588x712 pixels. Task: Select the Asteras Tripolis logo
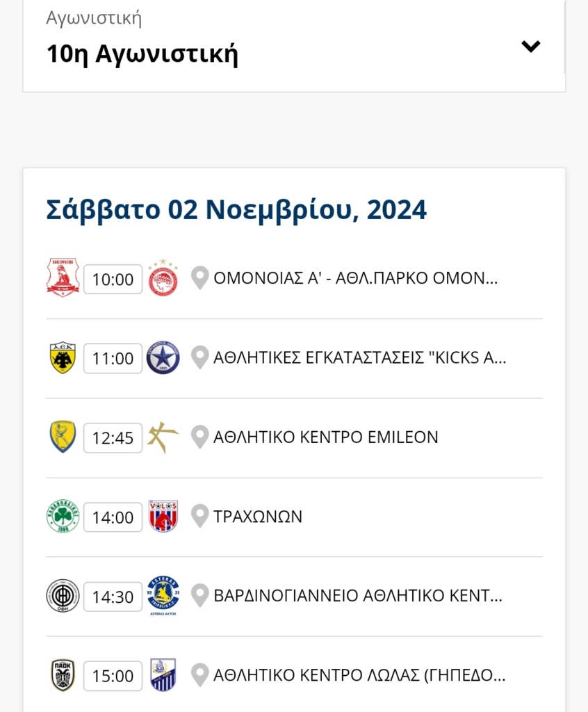(x=163, y=596)
